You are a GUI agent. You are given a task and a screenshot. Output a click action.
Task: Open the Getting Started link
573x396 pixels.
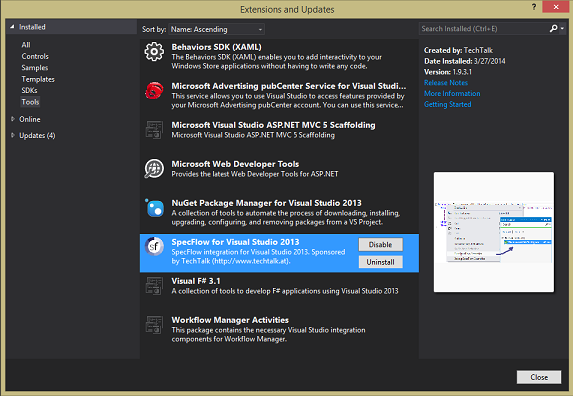[448, 104]
